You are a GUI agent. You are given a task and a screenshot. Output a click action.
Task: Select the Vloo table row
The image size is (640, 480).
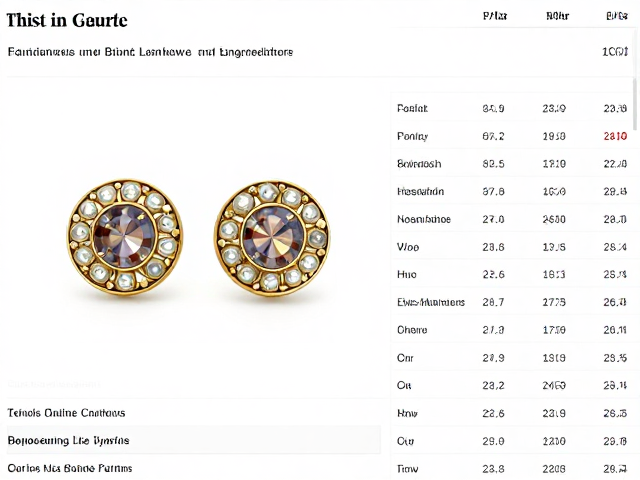pos(512,247)
